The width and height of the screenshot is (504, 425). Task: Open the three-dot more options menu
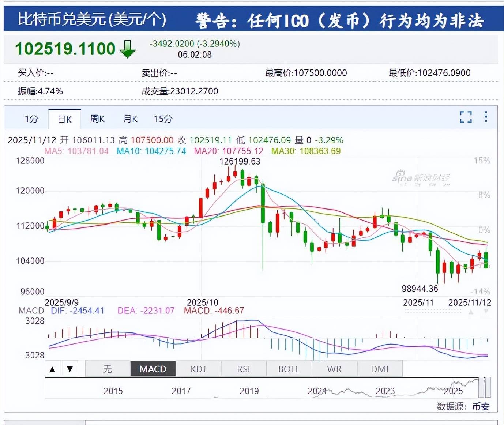(x=486, y=117)
